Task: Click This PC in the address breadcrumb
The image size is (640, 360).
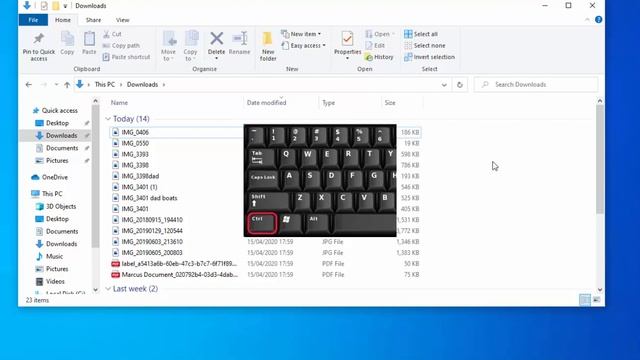Action: (105, 84)
